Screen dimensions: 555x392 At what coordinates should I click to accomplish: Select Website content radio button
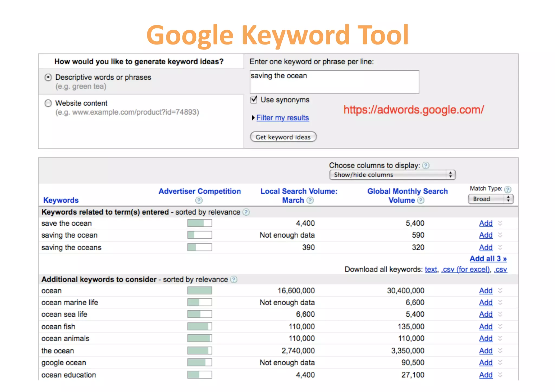coord(48,103)
